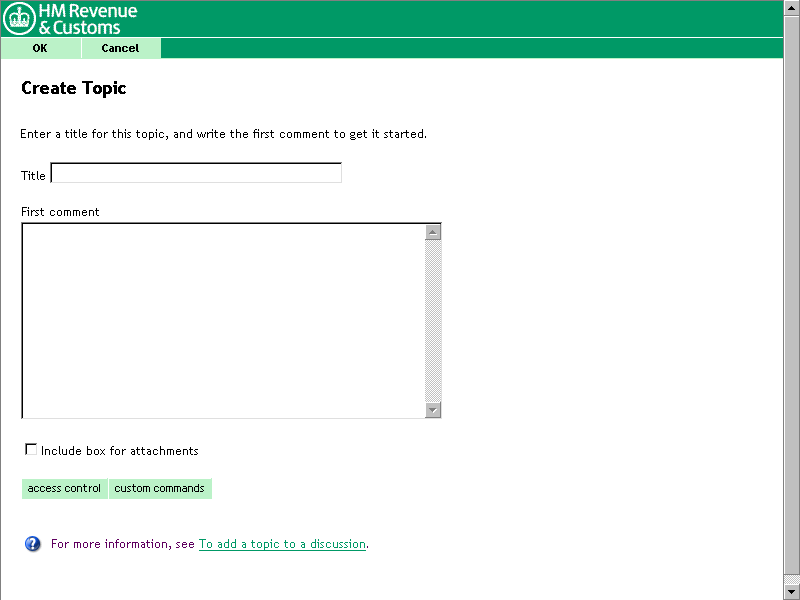Click the First comment box scroll up arrow
This screenshot has width=800, height=600.
tap(433, 232)
